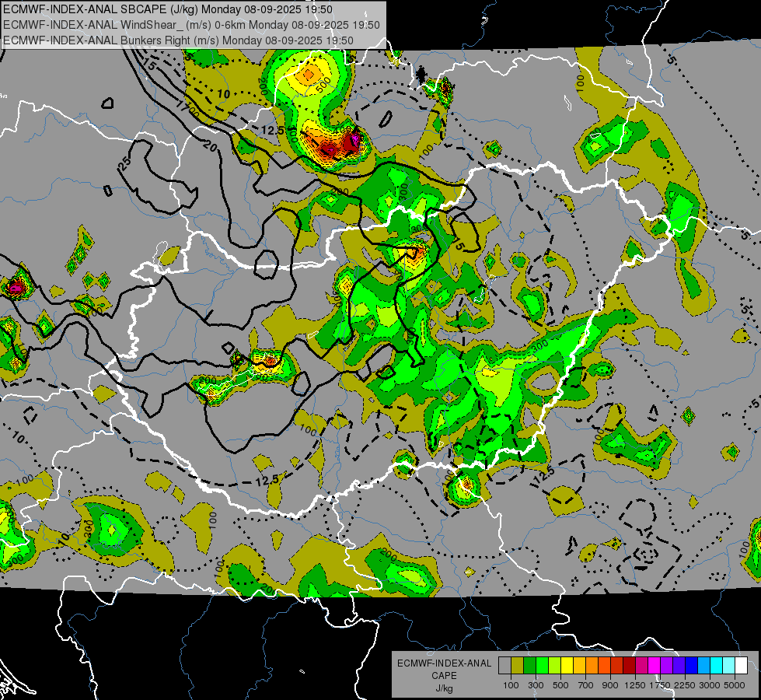This screenshot has width=761, height=700.
Task: Select the pale cyan legend swatch
Action: tap(729, 666)
